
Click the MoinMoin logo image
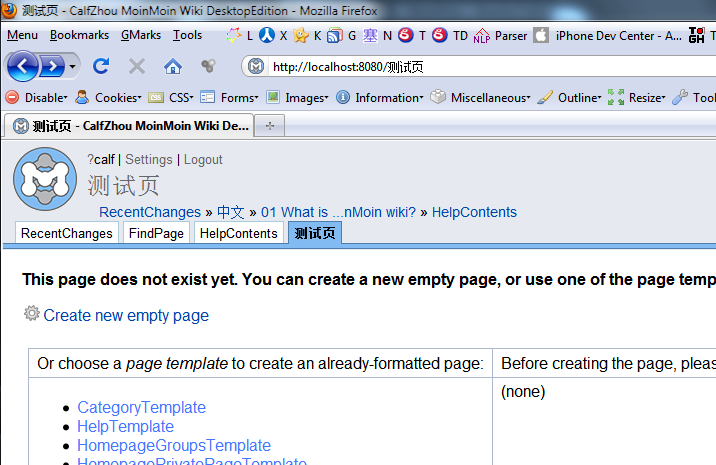click(44, 179)
